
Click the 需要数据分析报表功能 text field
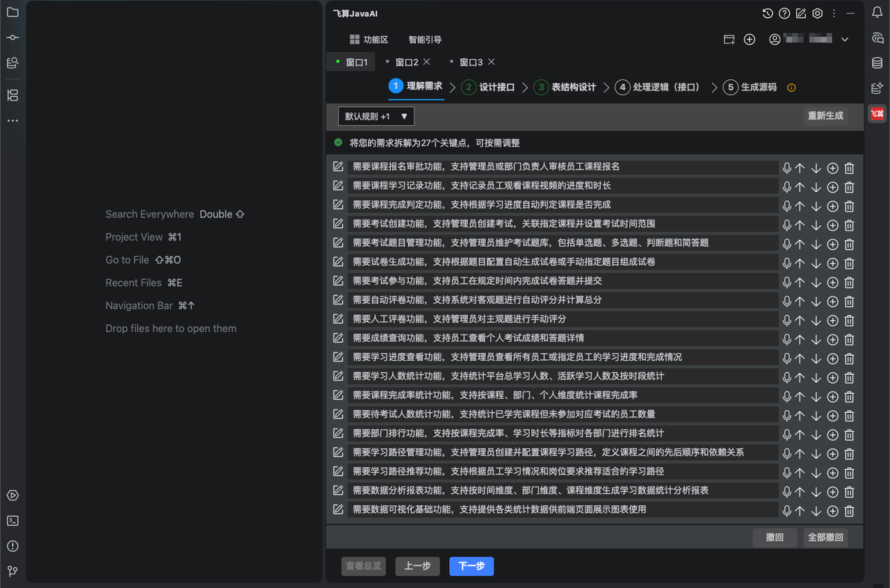(563, 490)
